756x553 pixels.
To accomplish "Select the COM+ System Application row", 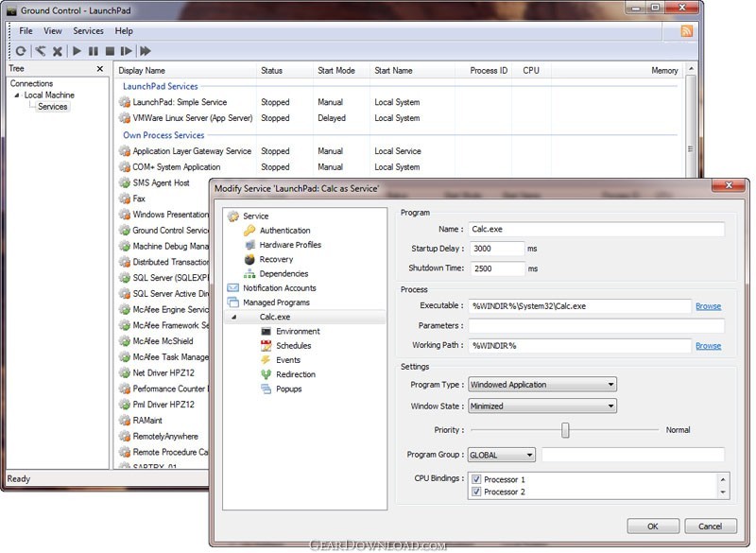I will click(400, 167).
